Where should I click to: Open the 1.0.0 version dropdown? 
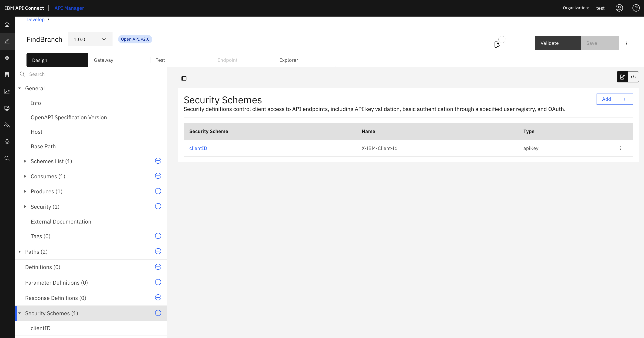90,39
